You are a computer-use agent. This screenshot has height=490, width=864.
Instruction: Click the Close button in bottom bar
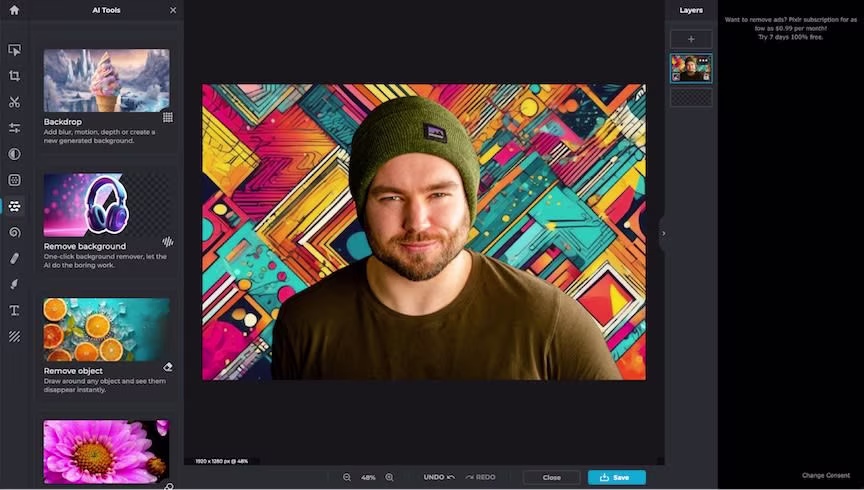(x=552, y=477)
